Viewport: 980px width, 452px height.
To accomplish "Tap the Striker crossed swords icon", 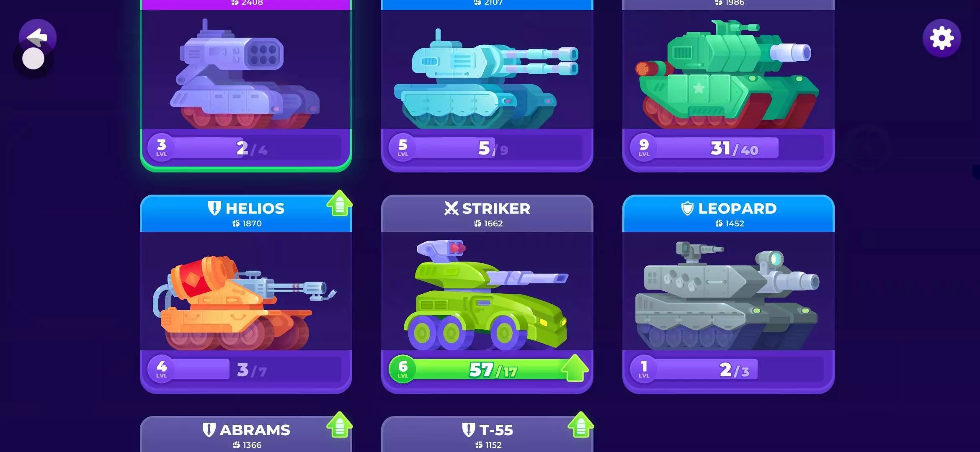I will tap(451, 208).
